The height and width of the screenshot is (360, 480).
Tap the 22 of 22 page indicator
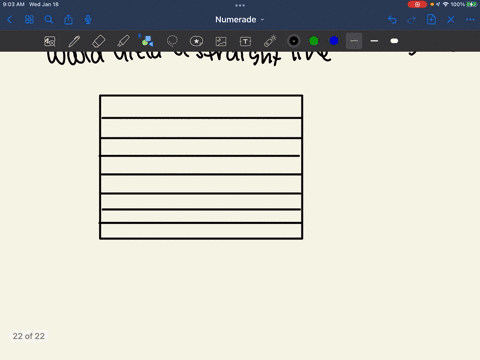click(29, 336)
